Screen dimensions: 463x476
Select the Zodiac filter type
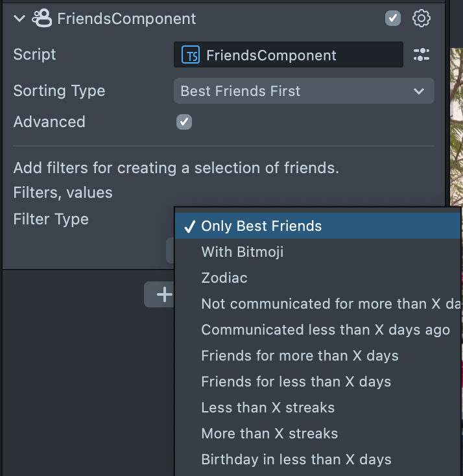pos(224,278)
